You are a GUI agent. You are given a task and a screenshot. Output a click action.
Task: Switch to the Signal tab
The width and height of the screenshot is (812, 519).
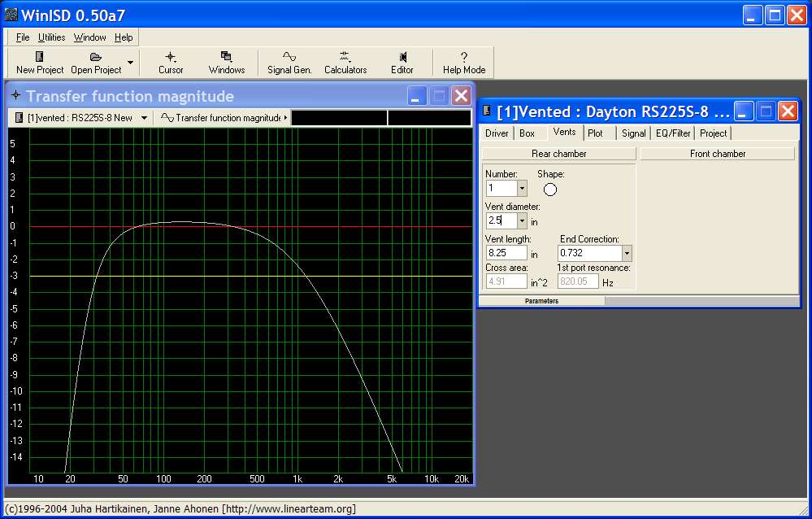click(634, 133)
